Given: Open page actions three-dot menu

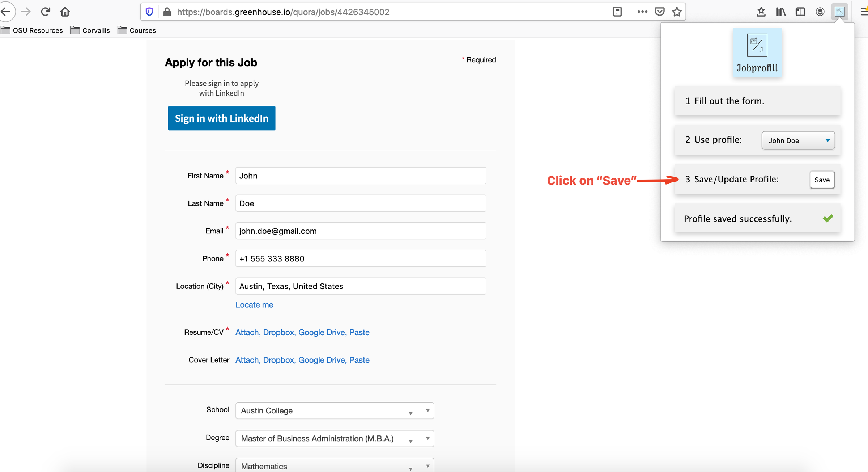Looking at the screenshot, I should (x=642, y=12).
